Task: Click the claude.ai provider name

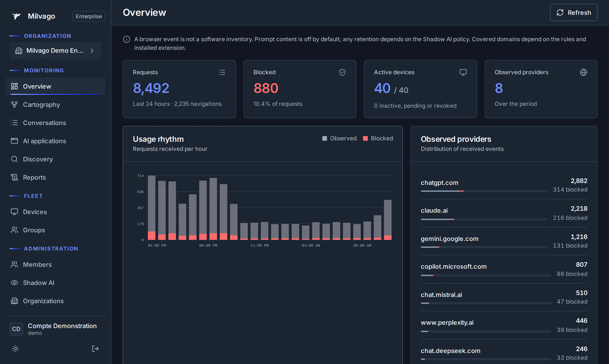Action: pos(434,210)
